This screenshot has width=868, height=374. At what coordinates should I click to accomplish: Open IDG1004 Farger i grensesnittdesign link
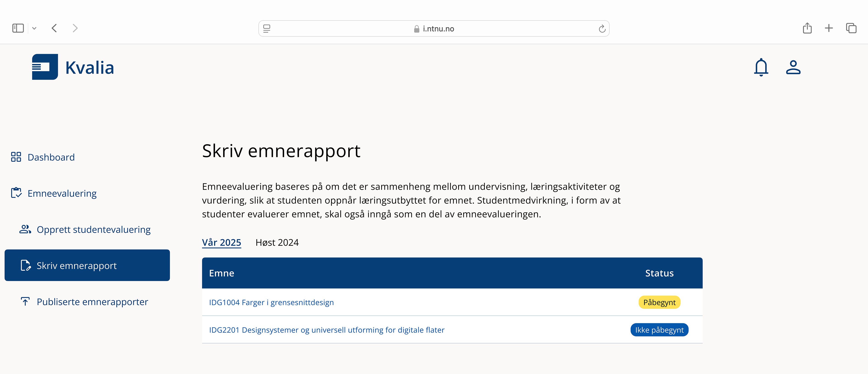coord(271,302)
